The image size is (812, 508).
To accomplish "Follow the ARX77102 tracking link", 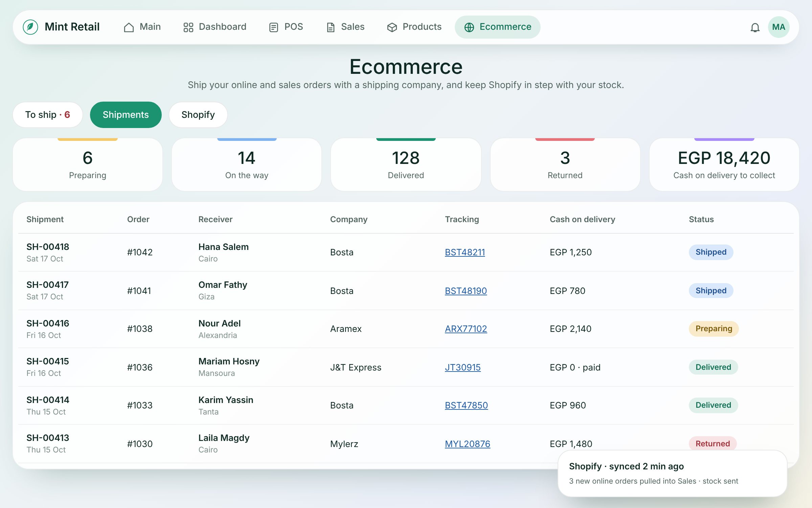I will point(466,329).
